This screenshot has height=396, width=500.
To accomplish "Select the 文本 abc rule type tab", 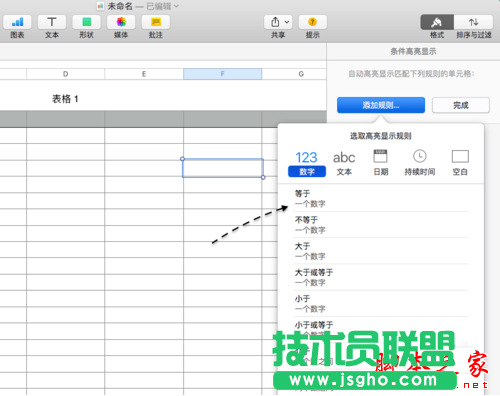I will pos(344,163).
